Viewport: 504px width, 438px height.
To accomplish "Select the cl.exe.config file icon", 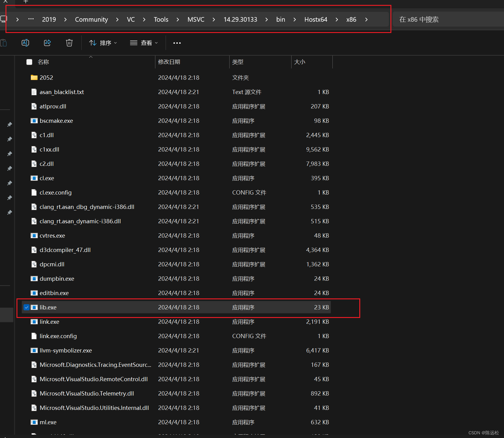I will tap(34, 192).
